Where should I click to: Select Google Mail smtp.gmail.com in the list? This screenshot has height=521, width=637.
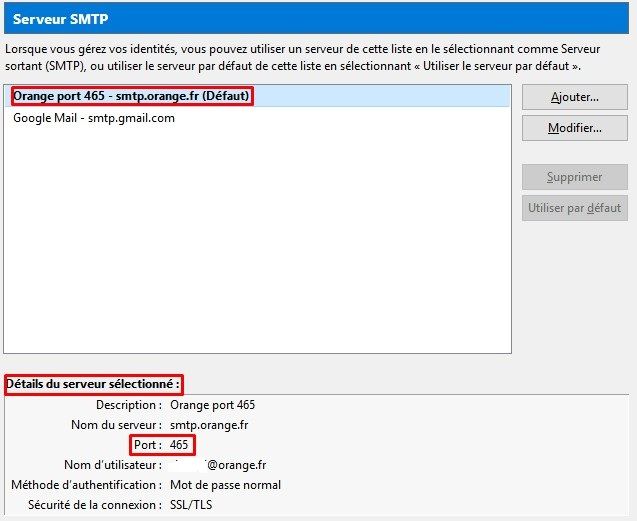click(94, 118)
